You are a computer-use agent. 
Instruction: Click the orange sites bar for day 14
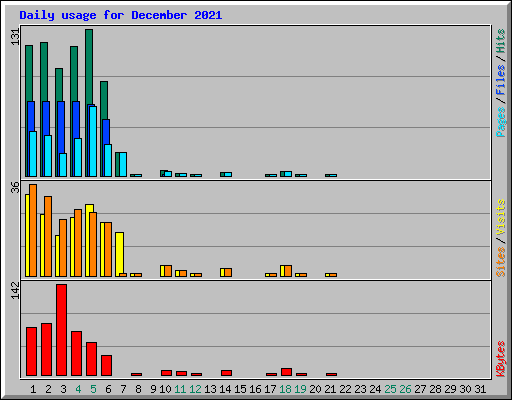228,272
